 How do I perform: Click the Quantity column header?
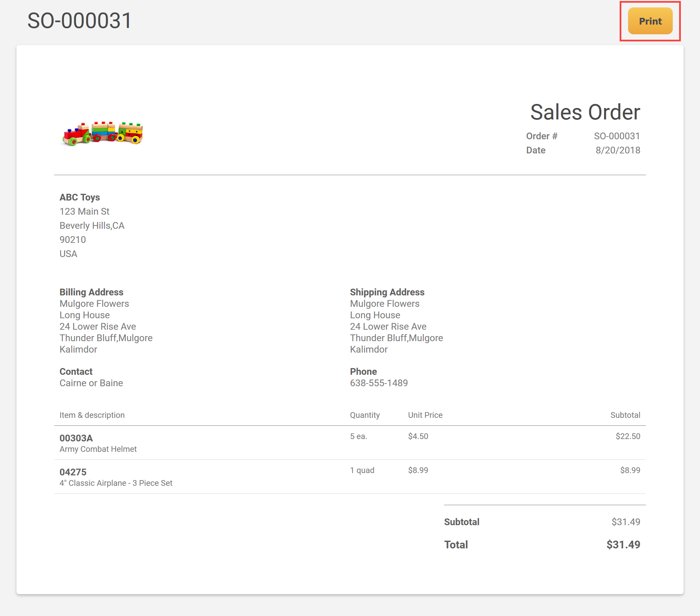click(364, 415)
